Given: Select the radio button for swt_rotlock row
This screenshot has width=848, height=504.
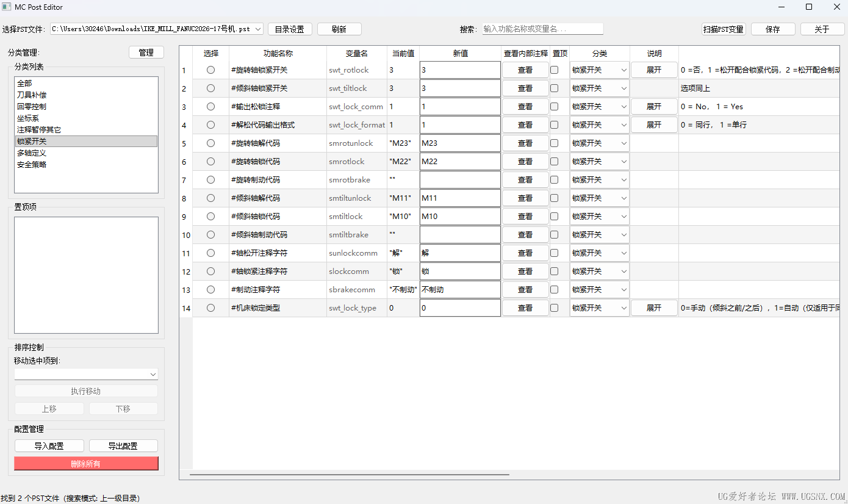Looking at the screenshot, I should pyautogui.click(x=210, y=70).
